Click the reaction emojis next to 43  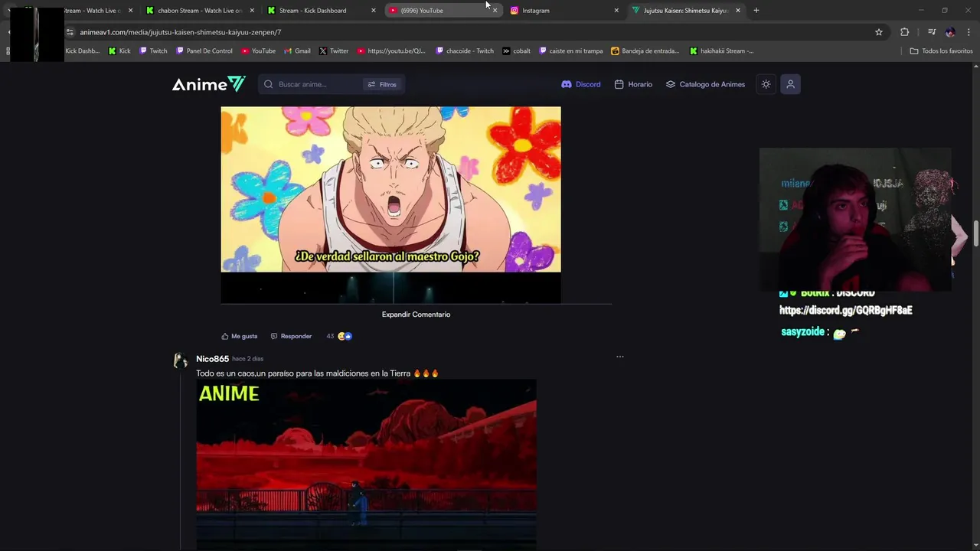tap(345, 336)
